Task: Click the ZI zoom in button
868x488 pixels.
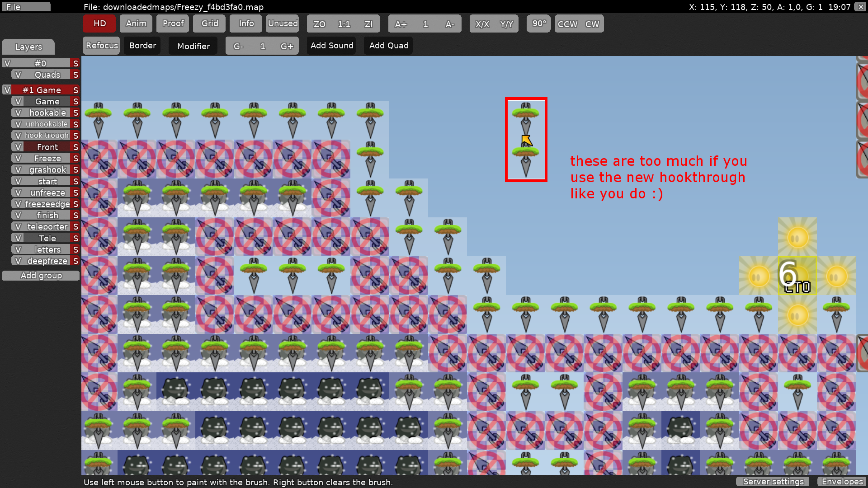Action: click(x=368, y=24)
